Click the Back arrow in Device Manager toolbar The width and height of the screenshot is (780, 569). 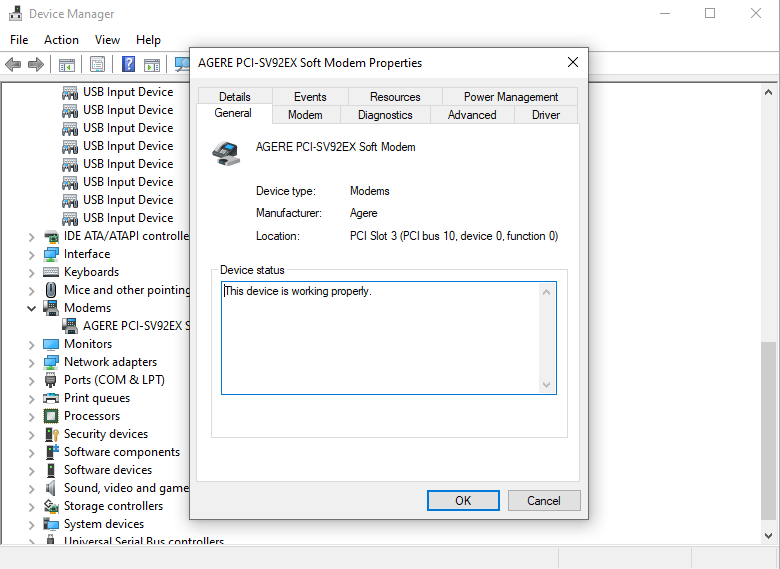(12, 64)
